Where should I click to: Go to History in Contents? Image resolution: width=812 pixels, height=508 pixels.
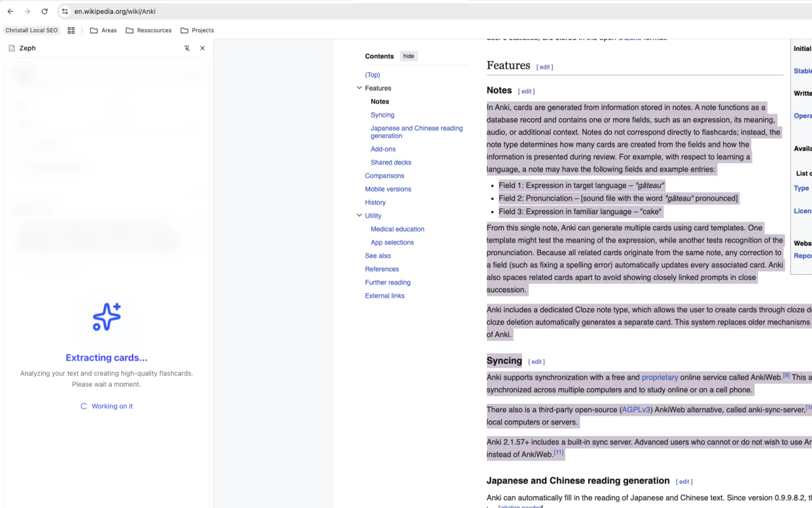pyautogui.click(x=376, y=203)
